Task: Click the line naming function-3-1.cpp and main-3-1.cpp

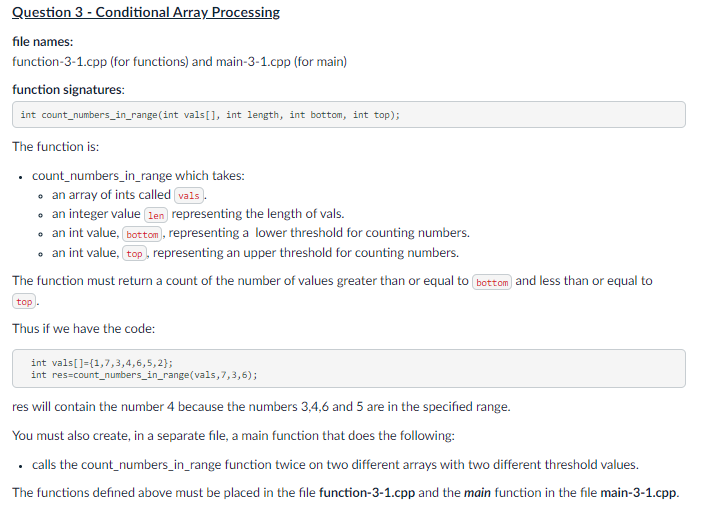Action: pyautogui.click(x=179, y=62)
